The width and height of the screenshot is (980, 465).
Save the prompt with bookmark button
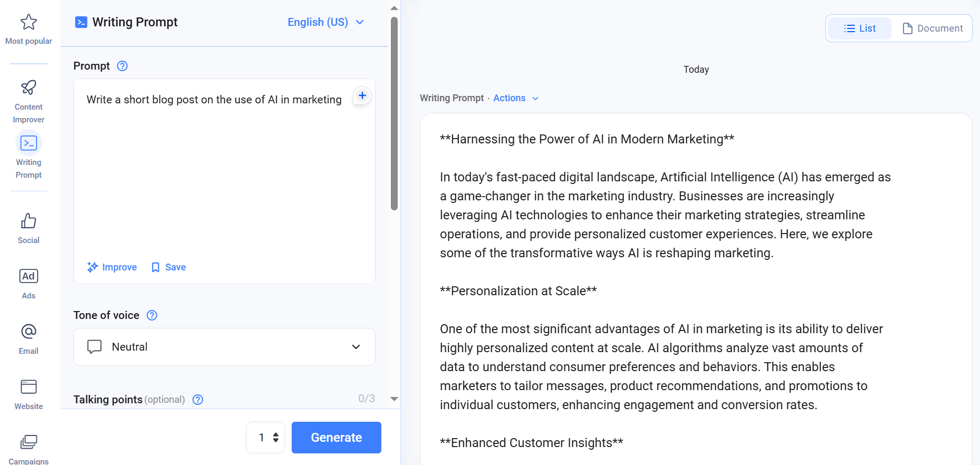(169, 267)
